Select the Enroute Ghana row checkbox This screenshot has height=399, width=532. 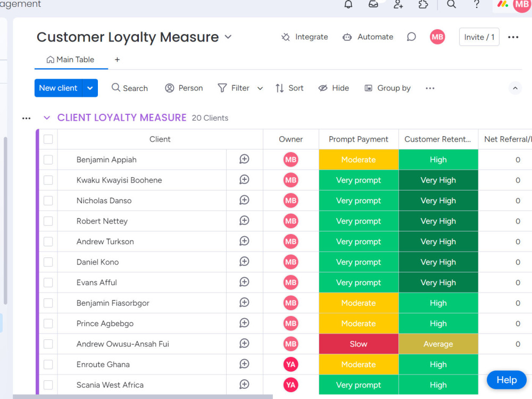click(x=48, y=364)
